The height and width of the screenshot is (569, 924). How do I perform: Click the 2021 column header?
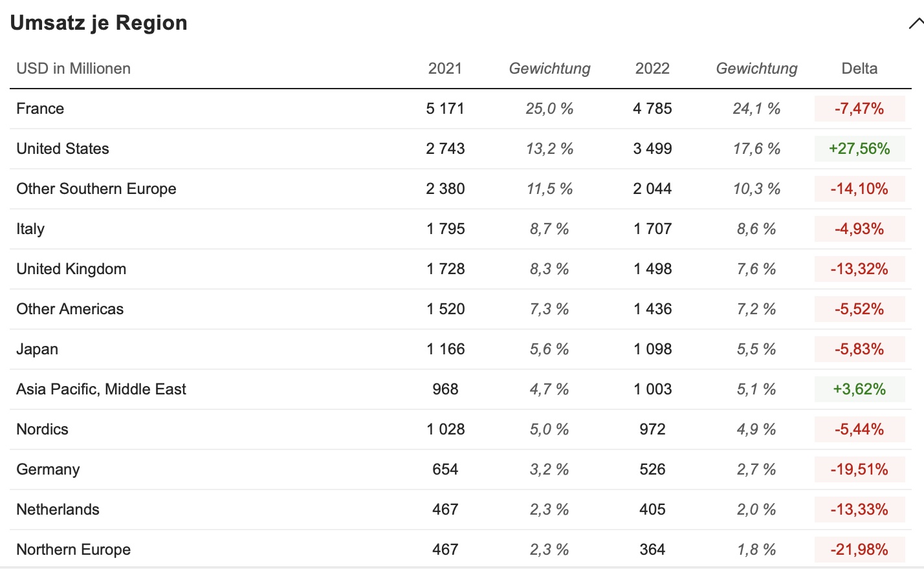point(445,69)
